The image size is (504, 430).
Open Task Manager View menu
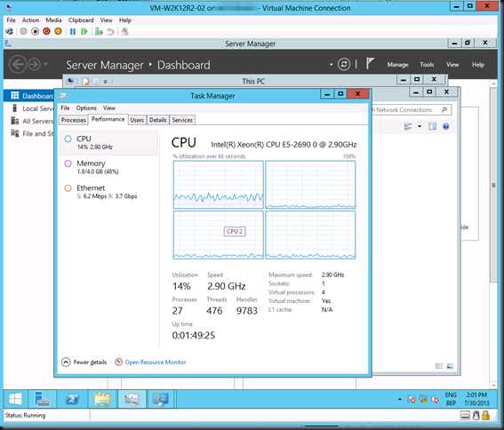109,108
